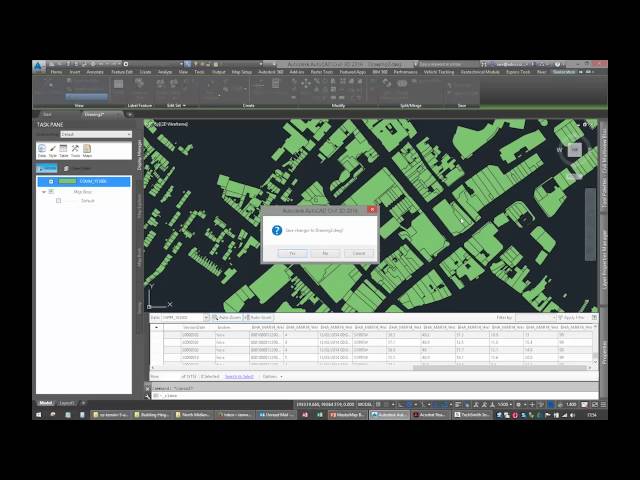Image resolution: width=640 pixels, height=480 pixels.
Task: Toggle the Default layer checkbox
Action: pyautogui.click(x=58, y=200)
